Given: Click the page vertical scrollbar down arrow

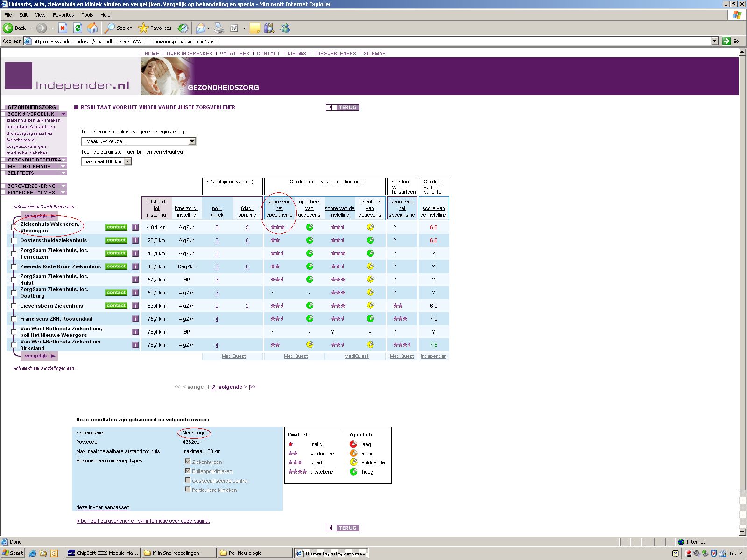Looking at the screenshot, I should (742, 532).
